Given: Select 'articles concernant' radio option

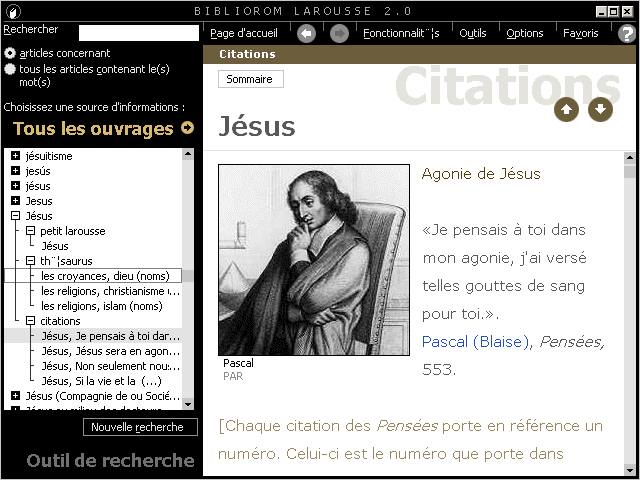Looking at the screenshot, I should (10, 53).
